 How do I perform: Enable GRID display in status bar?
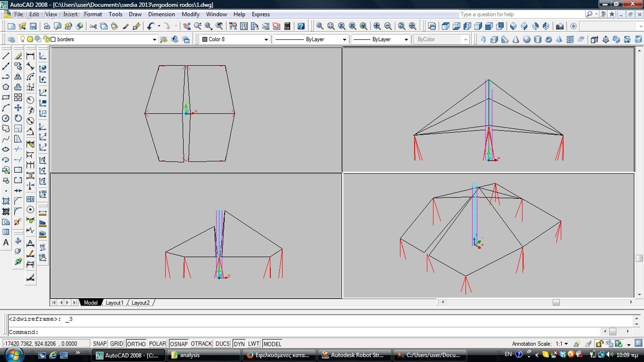click(x=117, y=344)
